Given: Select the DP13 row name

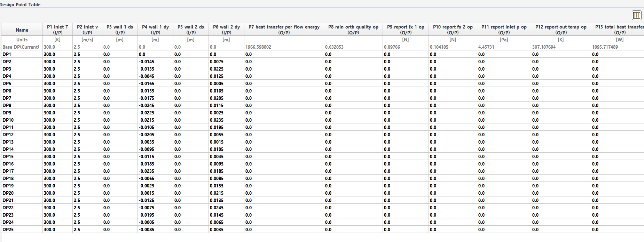Looking at the screenshot, I should point(8,142).
